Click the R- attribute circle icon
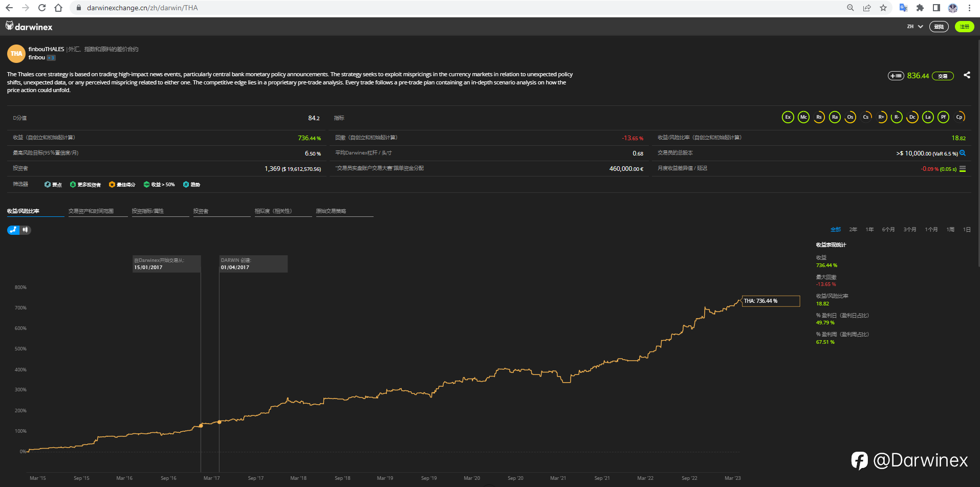This screenshot has width=980, height=487. click(897, 117)
